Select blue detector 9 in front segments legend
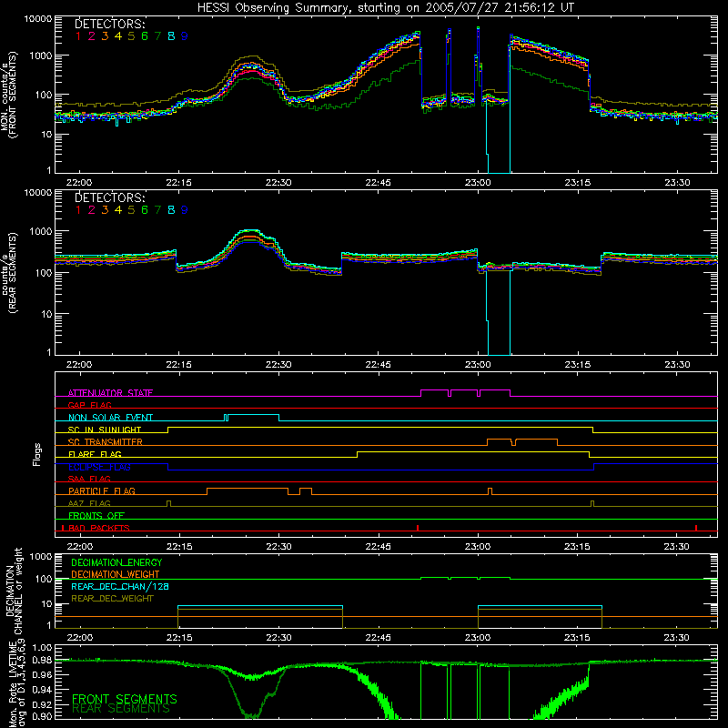728x728 pixels. click(185, 36)
